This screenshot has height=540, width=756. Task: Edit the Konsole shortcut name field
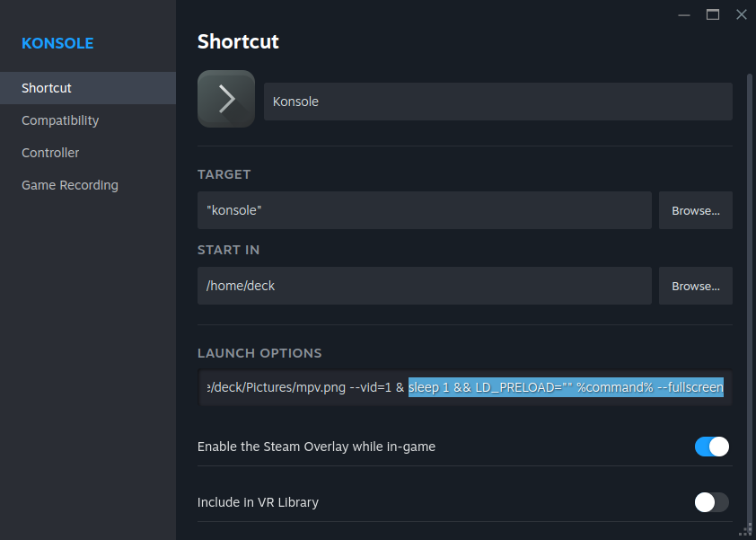coord(498,102)
